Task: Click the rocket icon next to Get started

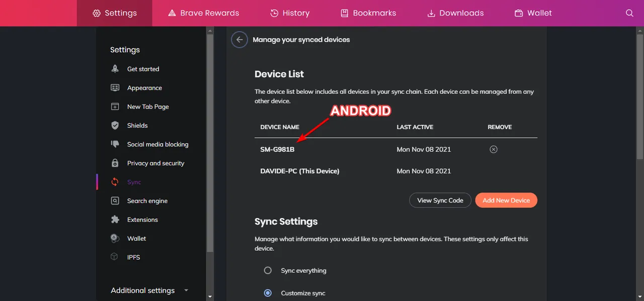Action: [x=115, y=69]
